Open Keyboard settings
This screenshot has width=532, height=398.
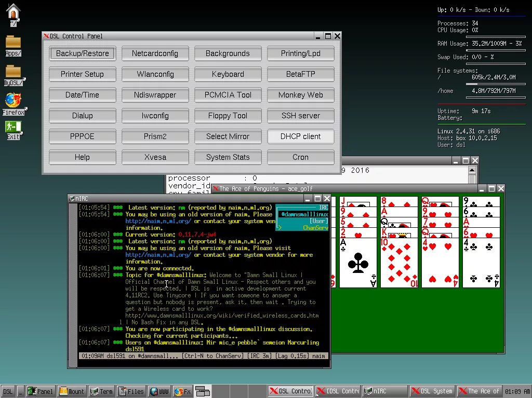click(x=228, y=74)
